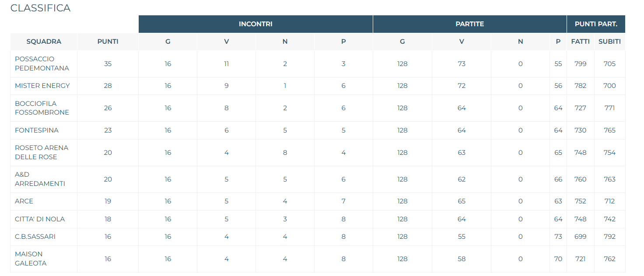Open the POSSACCIO PEDEMONTANA team link
Viewport: 644px width, 276px height.
(42, 63)
